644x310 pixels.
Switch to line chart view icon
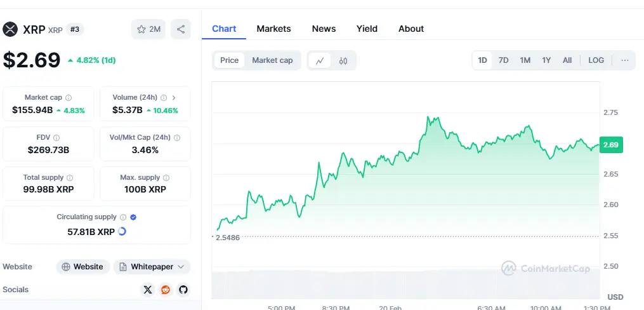320,60
